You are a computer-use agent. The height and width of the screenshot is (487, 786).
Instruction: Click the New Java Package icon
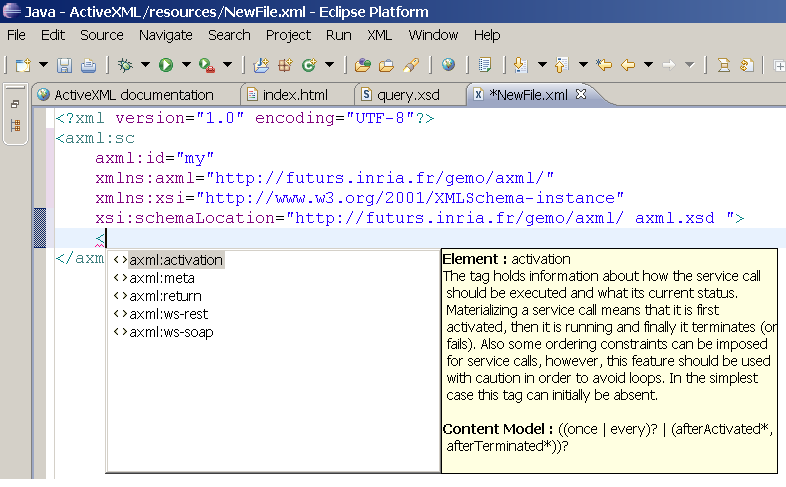pos(285,65)
